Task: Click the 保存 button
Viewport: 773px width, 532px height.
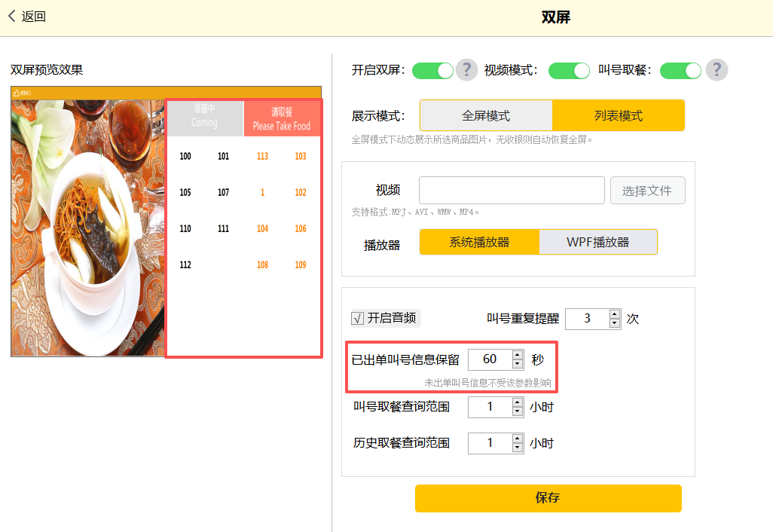Action: (x=548, y=498)
